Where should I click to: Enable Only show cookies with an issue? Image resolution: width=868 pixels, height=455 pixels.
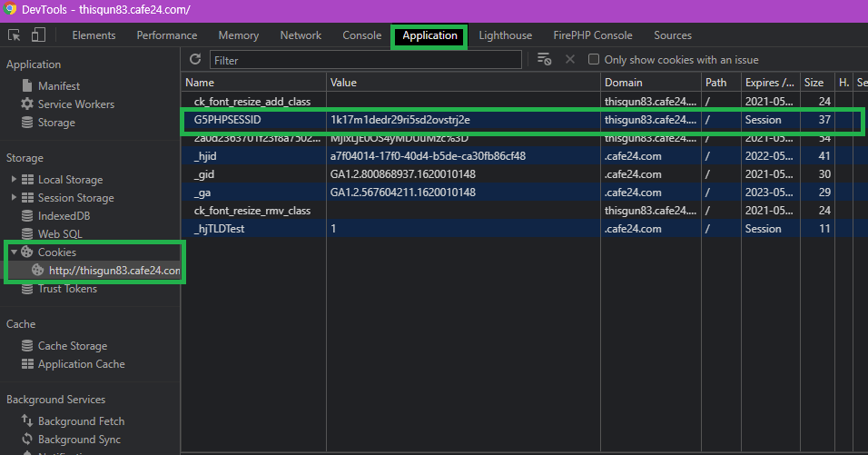(x=594, y=60)
